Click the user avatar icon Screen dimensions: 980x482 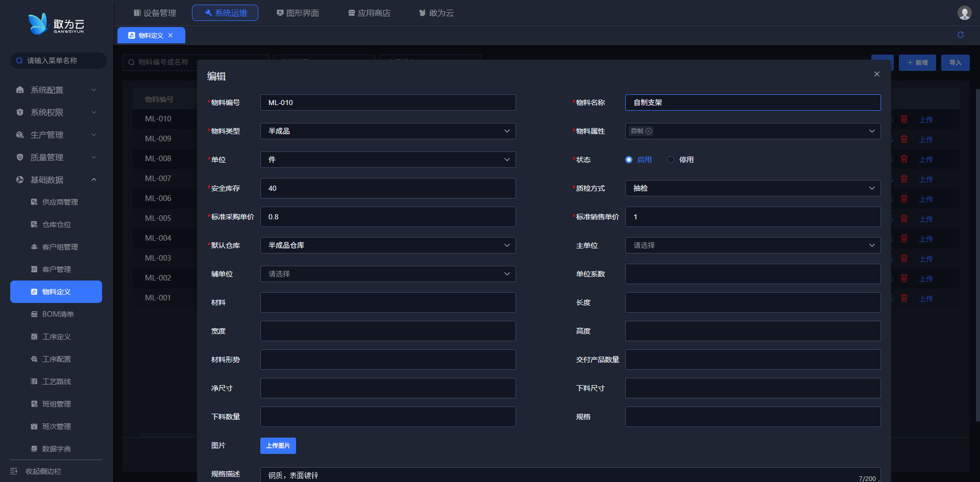(964, 13)
